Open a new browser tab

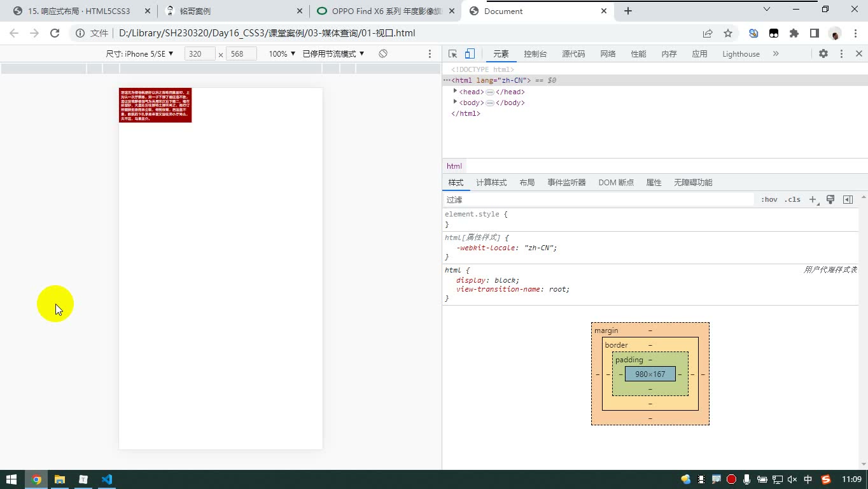pos(628,11)
